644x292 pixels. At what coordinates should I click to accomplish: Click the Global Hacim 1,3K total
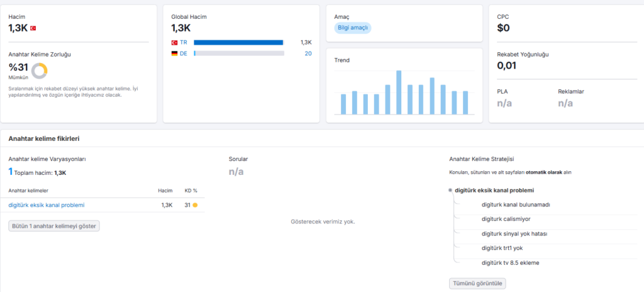[180, 28]
